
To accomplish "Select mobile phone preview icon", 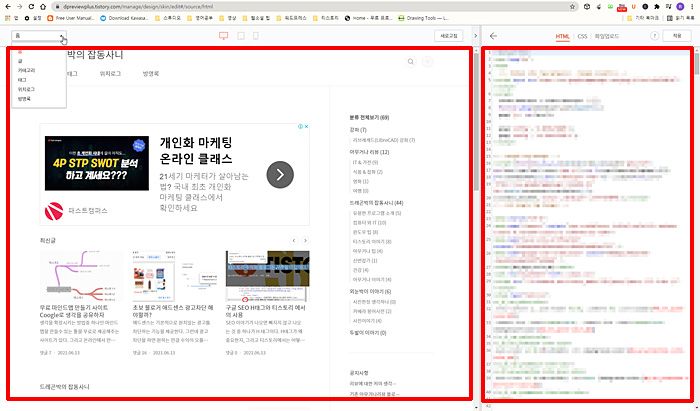I will pyautogui.click(x=256, y=36).
